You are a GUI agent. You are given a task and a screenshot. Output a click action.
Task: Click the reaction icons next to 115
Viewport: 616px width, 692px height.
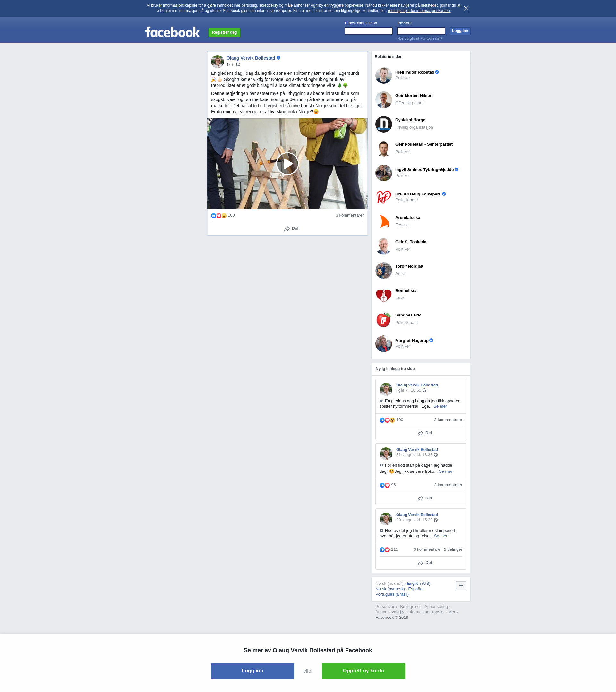click(384, 550)
